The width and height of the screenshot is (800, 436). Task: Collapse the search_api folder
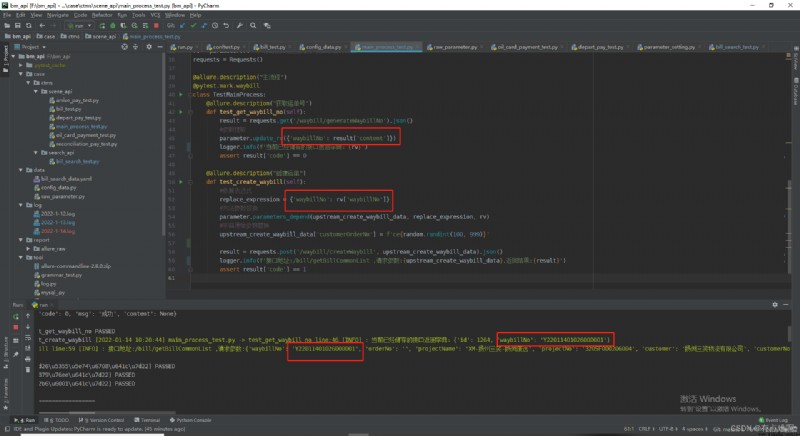pyautogui.click(x=36, y=152)
